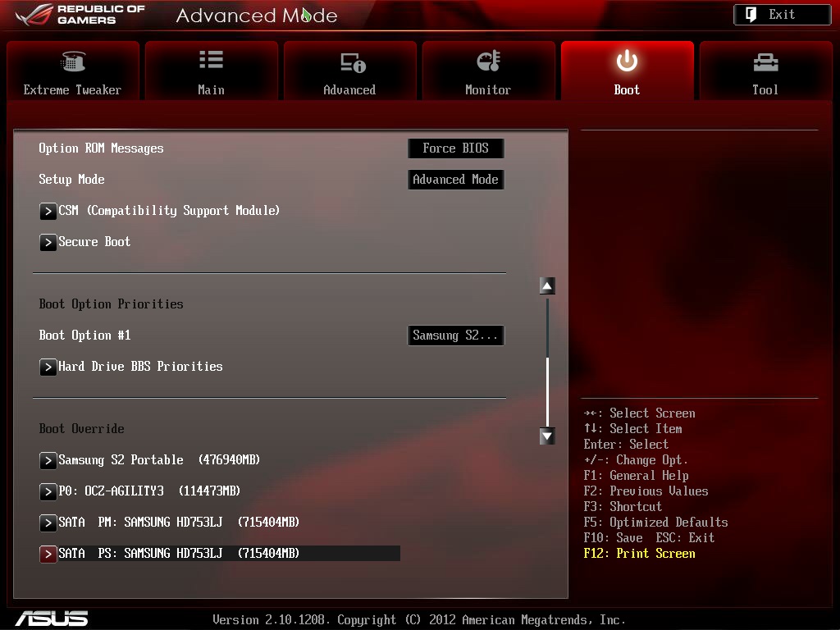Click the scrollbar up arrow
Screen dimensions: 840x630
547,286
